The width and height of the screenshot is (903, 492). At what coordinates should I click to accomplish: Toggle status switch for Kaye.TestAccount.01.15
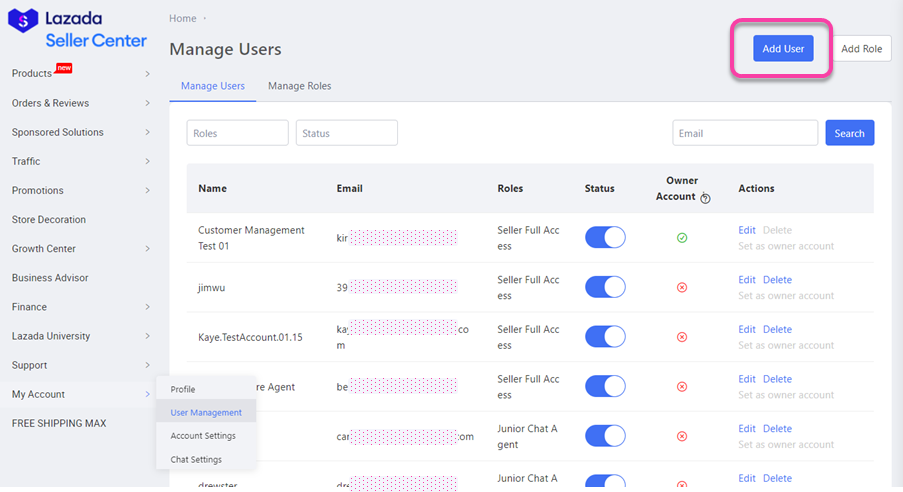605,336
